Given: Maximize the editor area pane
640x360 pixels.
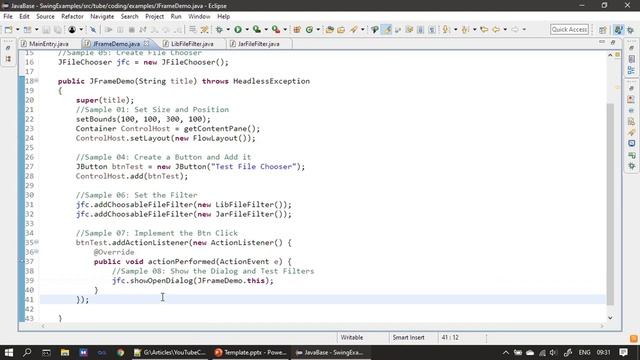Looking at the screenshot, I should pos(613,42).
